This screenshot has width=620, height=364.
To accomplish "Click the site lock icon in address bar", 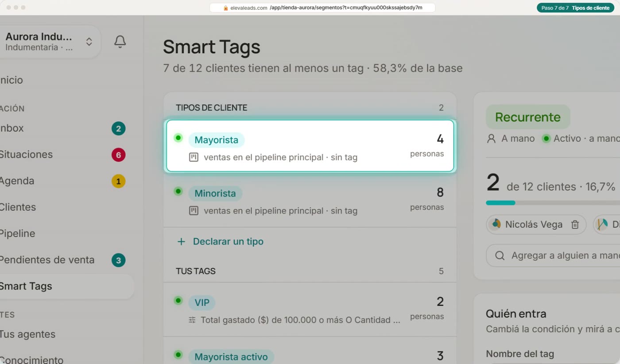I will click(x=225, y=8).
